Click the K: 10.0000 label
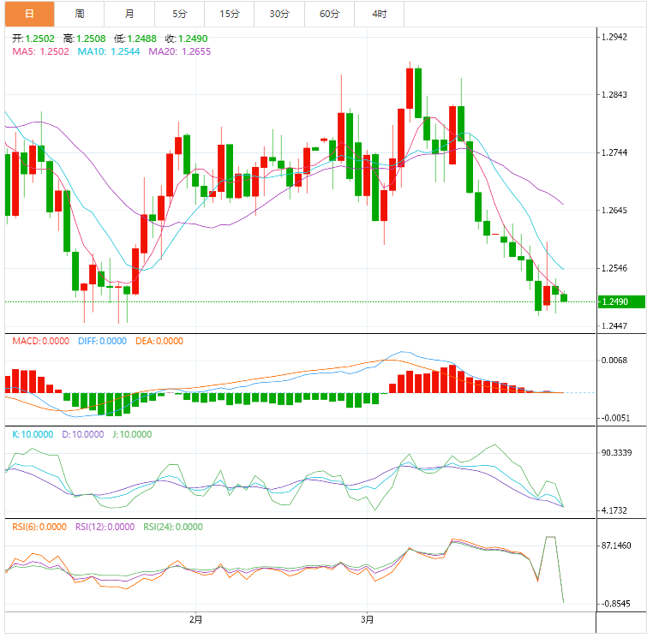This screenshot has height=644, width=653. 33,434
